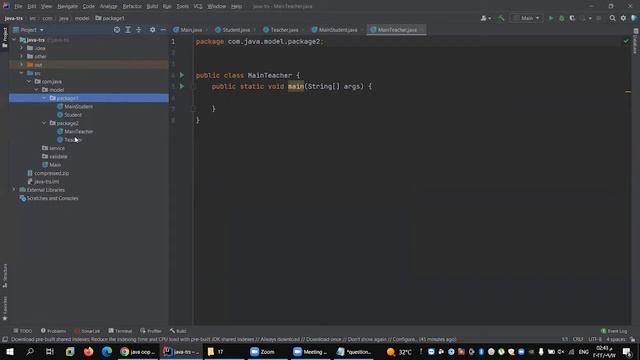Screen dimensions: 640x360
Task: Open the Problems tool window
Action: (53, 331)
